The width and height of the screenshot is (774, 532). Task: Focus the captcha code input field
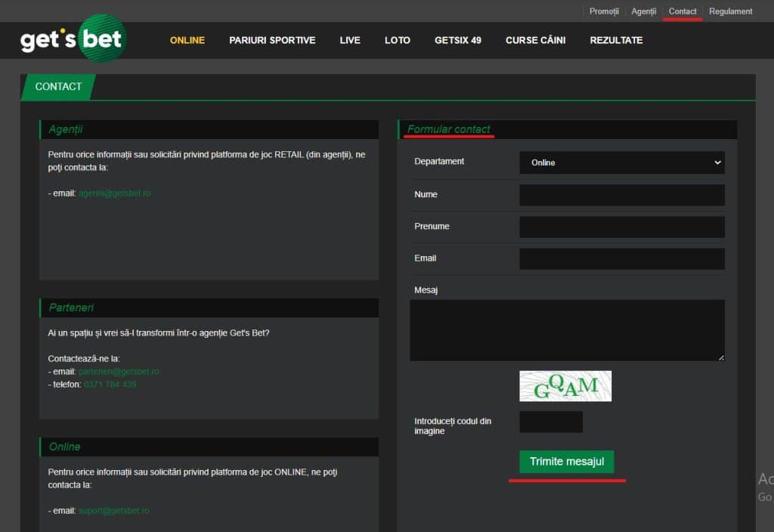pyautogui.click(x=551, y=422)
